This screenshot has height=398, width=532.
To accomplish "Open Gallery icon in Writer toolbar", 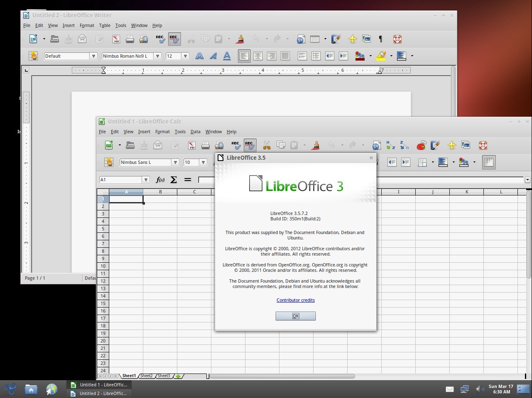I will click(x=367, y=39).
